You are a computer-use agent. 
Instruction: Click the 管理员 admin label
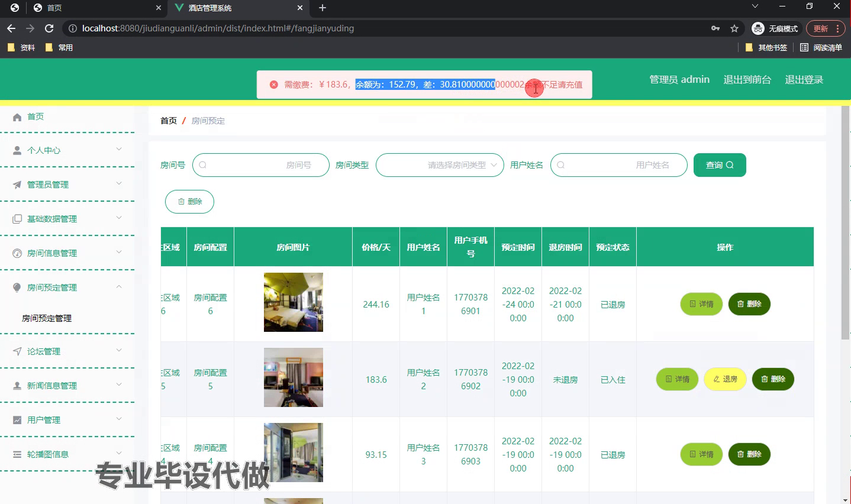click(679, 79)
